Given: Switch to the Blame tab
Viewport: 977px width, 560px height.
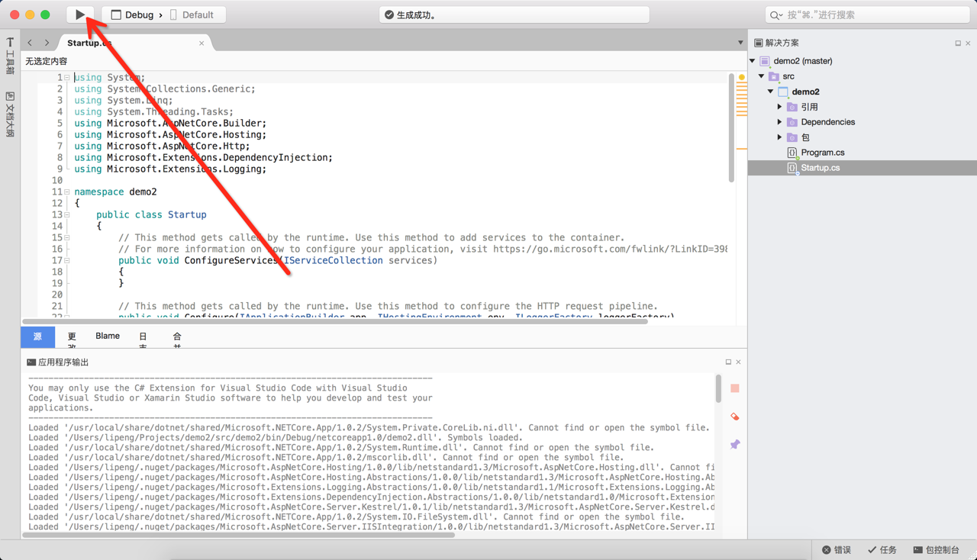Looking at the screenshot, I should 108,336.
